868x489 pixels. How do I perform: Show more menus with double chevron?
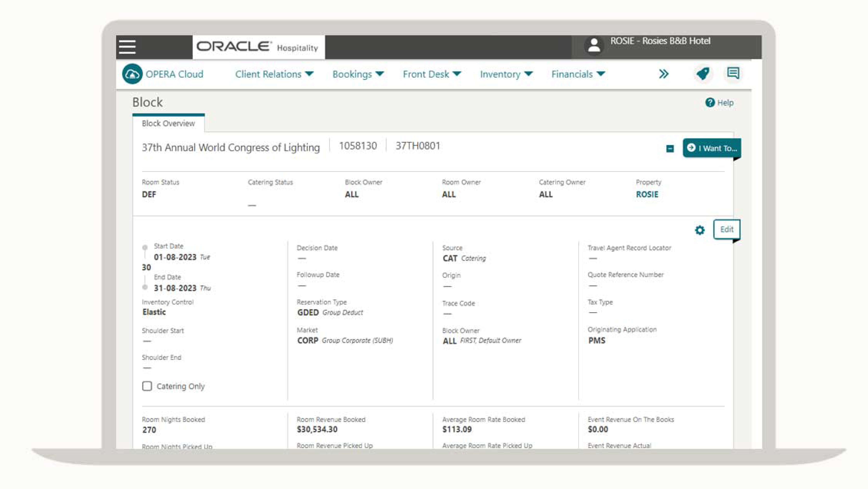(x=663, y=74)
